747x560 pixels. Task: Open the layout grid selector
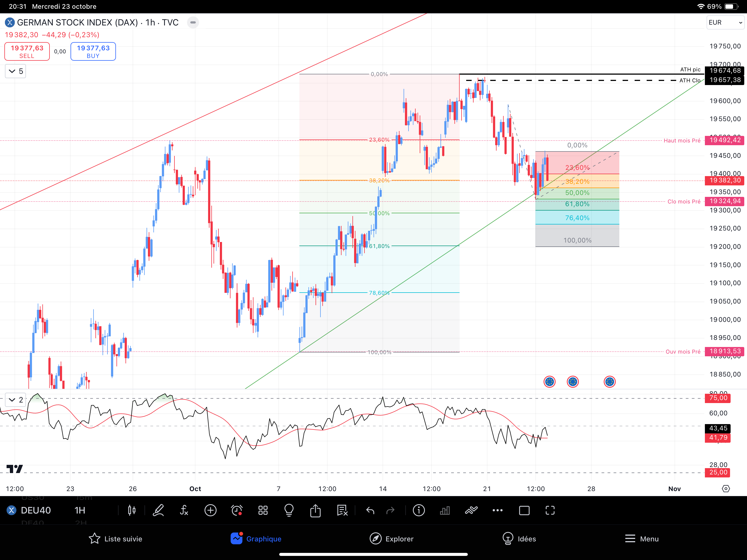pyautogui.click(x=263, y=510)
